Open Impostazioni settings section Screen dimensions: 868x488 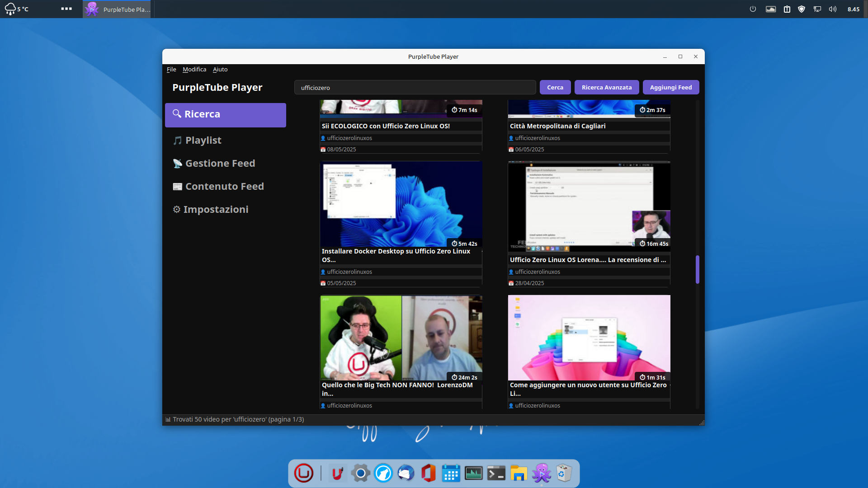tap(216, 210)
